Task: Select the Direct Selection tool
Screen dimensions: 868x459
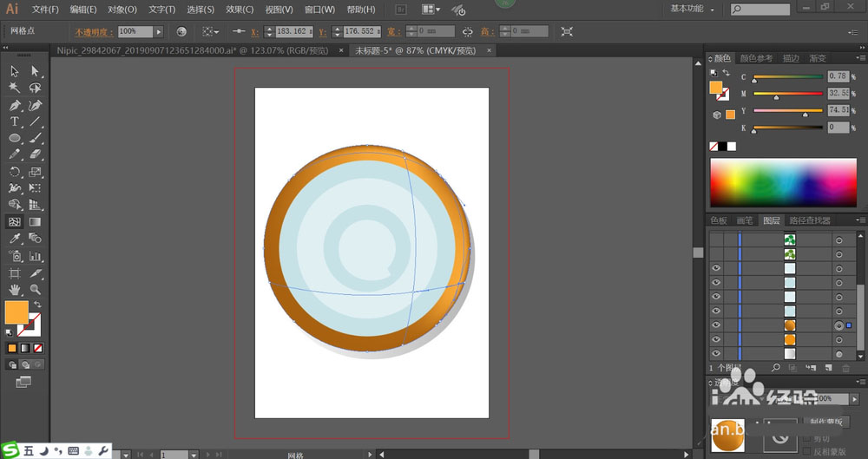Action: (36, 71)
